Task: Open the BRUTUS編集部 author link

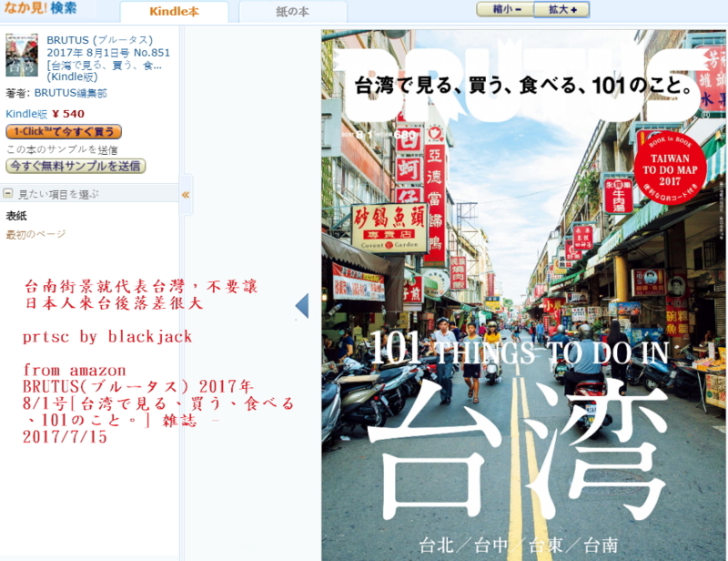Action: point(71,93)
